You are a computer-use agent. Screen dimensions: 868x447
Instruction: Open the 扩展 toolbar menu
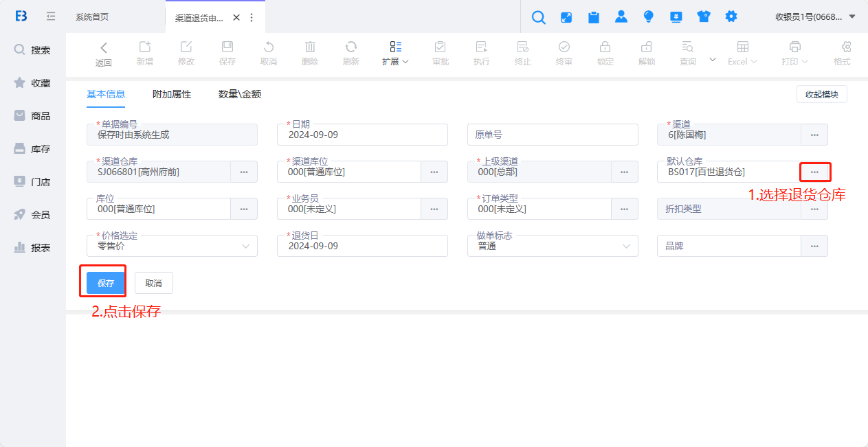(396, 54)
